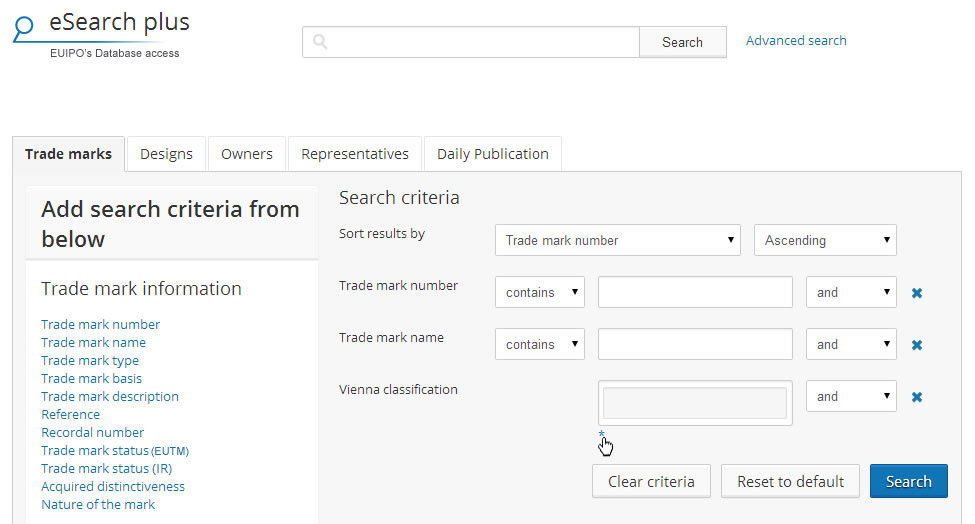Remove the Trade mark number criterion
Screen dimensions: 975x524
916,293
